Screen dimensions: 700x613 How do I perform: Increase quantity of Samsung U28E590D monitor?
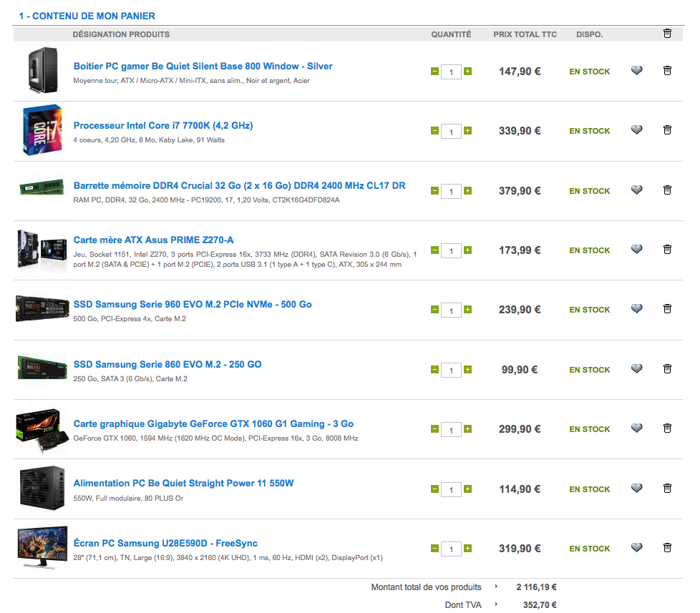point(467,549)
